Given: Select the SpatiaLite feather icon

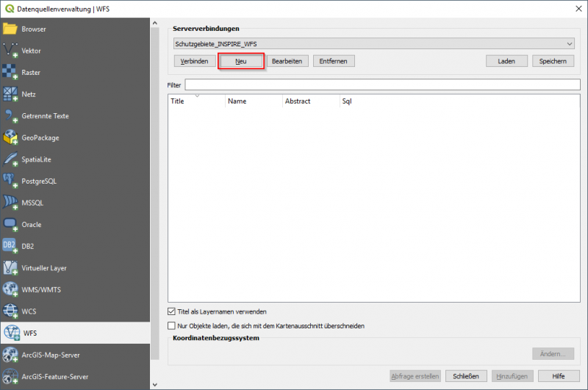Looking at the screenshot, I should coord(10,159).
